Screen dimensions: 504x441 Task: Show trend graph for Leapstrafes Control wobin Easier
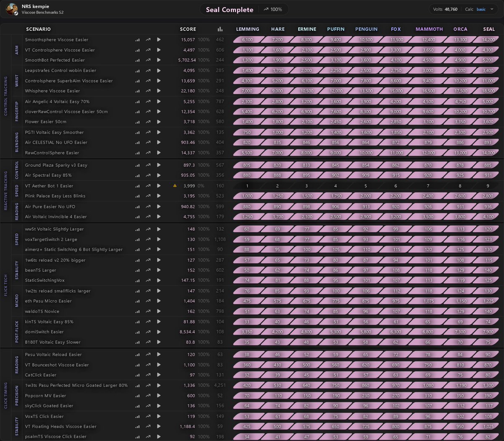[x=148, y=70]
